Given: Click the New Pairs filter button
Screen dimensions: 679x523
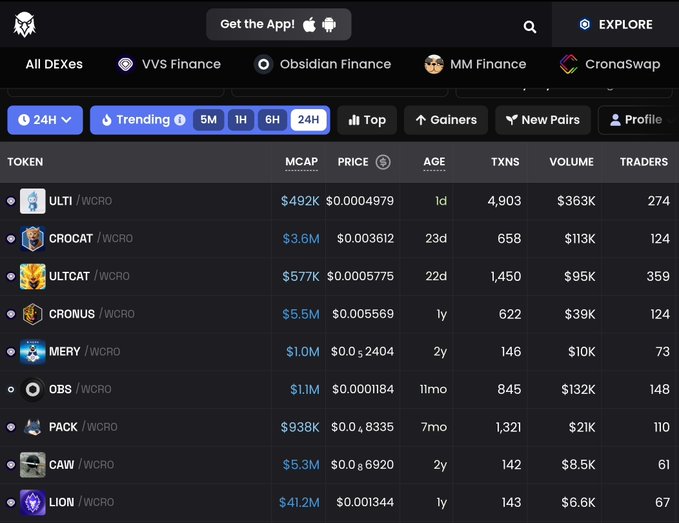Looking at the screenshot, I should click(543, 120).
